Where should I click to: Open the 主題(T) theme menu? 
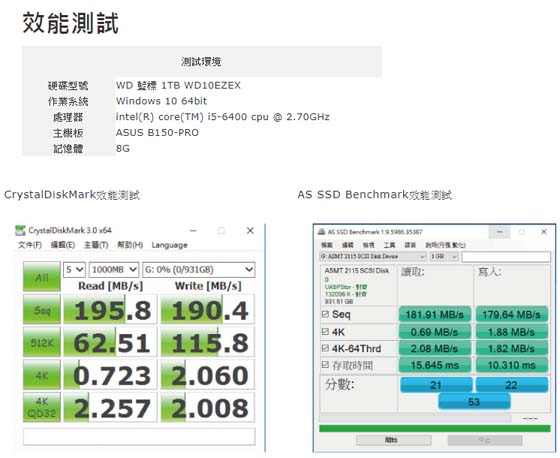[96, 245]
